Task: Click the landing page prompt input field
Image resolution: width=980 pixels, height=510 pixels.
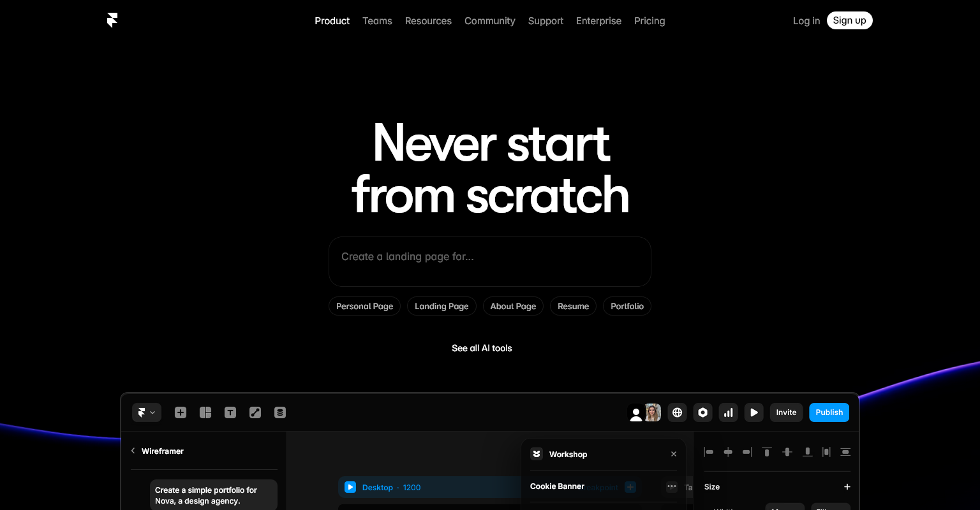Action: coord(490,261)
